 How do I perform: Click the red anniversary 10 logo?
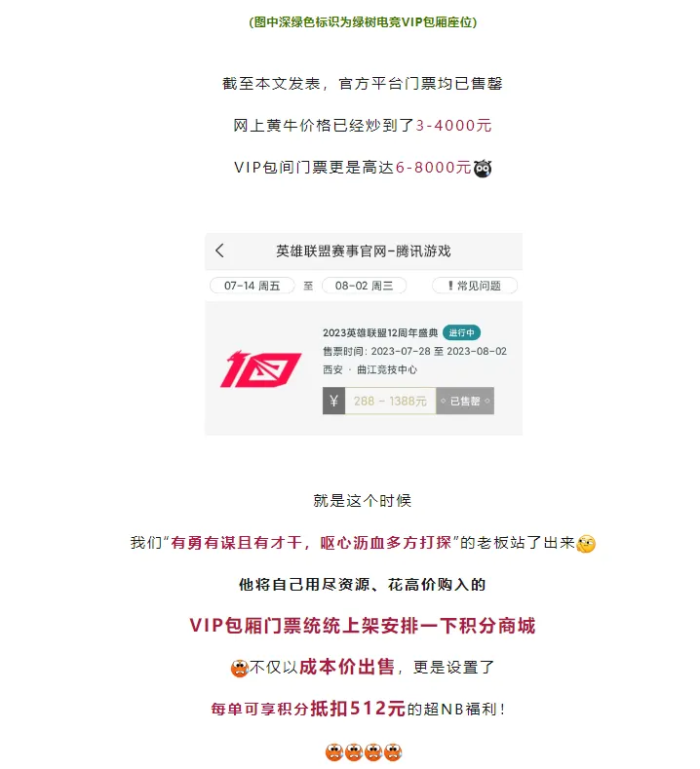(261, 368)
